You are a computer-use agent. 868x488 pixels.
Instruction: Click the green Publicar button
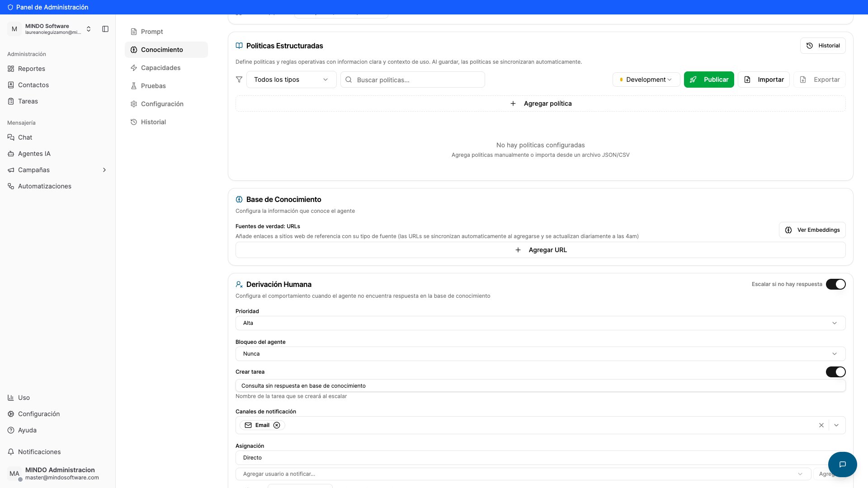709,80
